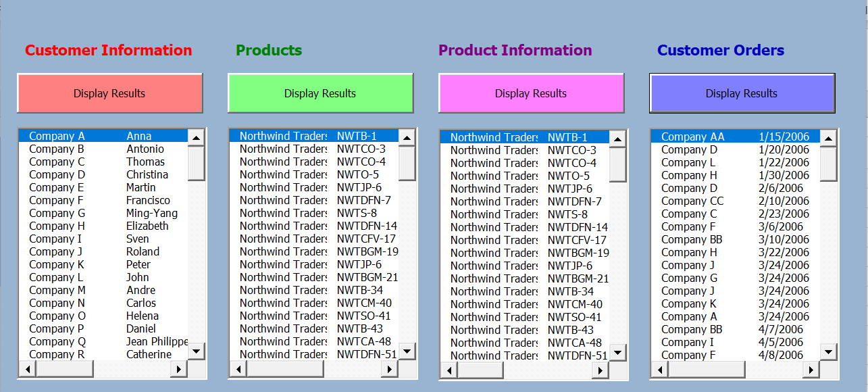The width and height of the screenshot is (868, 392).
Task: Select the Company C 2/23/2006 order
Action: coord(736,214)
